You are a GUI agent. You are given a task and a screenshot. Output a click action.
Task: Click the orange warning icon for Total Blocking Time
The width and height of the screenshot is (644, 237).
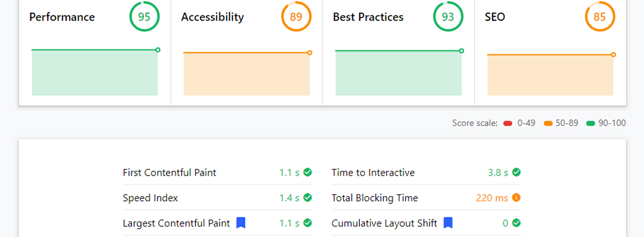[x=517, y=198]
